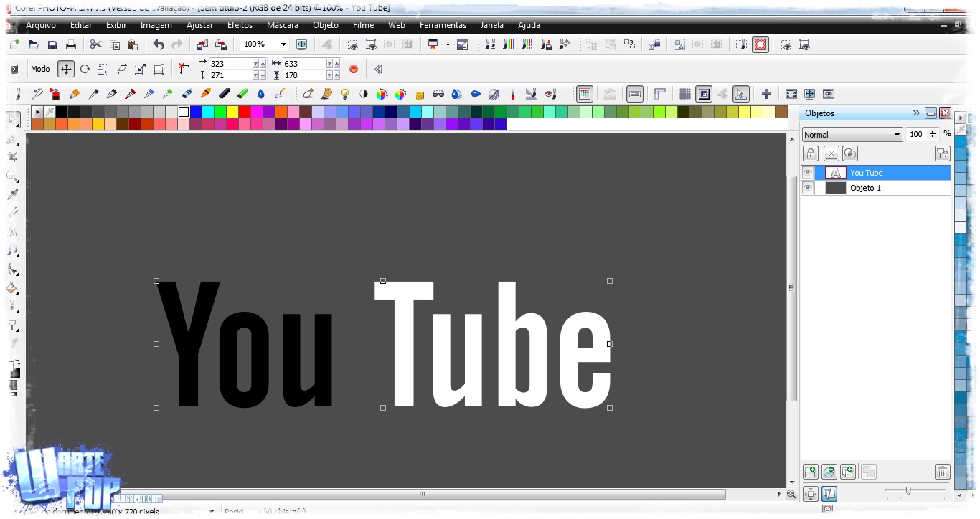Open the Máscara menu
Viewport: 980px width, 519px height.
[x=282, y=25]
